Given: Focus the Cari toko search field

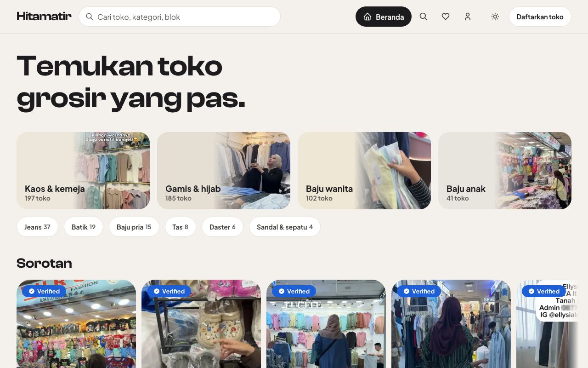Looking at the screenshot, I should click(x=180, y=17).
